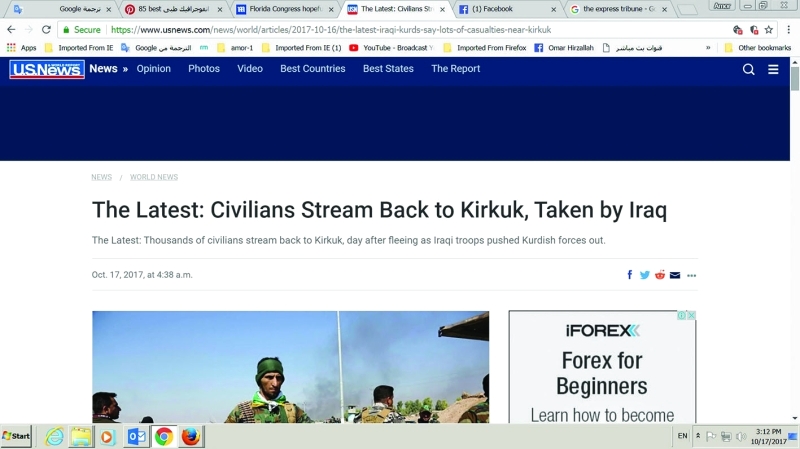Share the article on Reddit
This screenshot has height=449, width=800.
point(660,275)
